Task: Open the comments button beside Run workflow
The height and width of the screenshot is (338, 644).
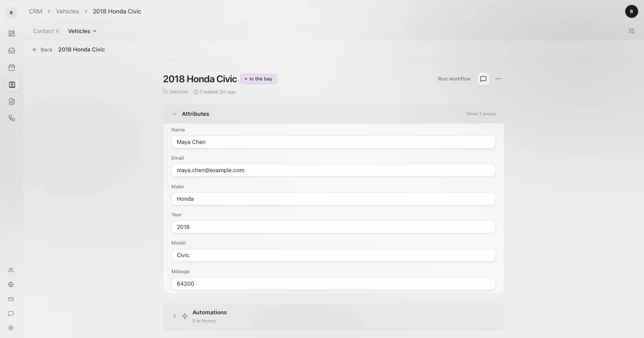Action: (x=483, y=79)
